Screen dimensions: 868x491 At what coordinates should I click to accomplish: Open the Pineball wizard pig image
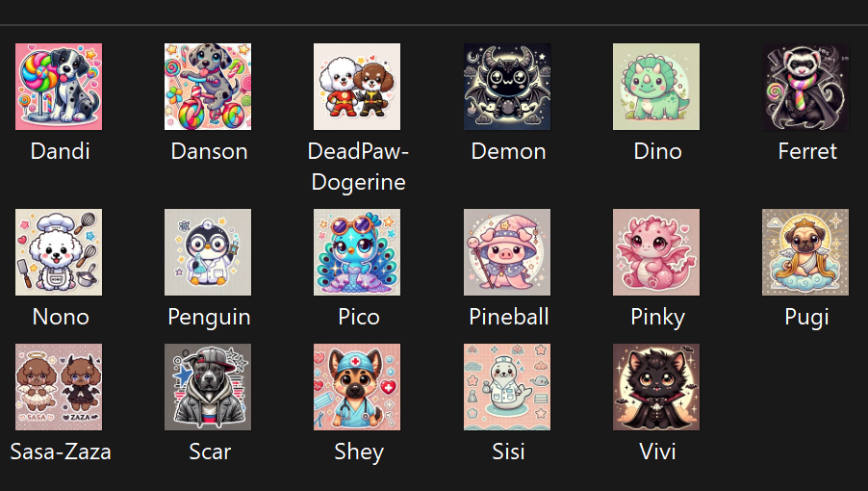(507, 252)
